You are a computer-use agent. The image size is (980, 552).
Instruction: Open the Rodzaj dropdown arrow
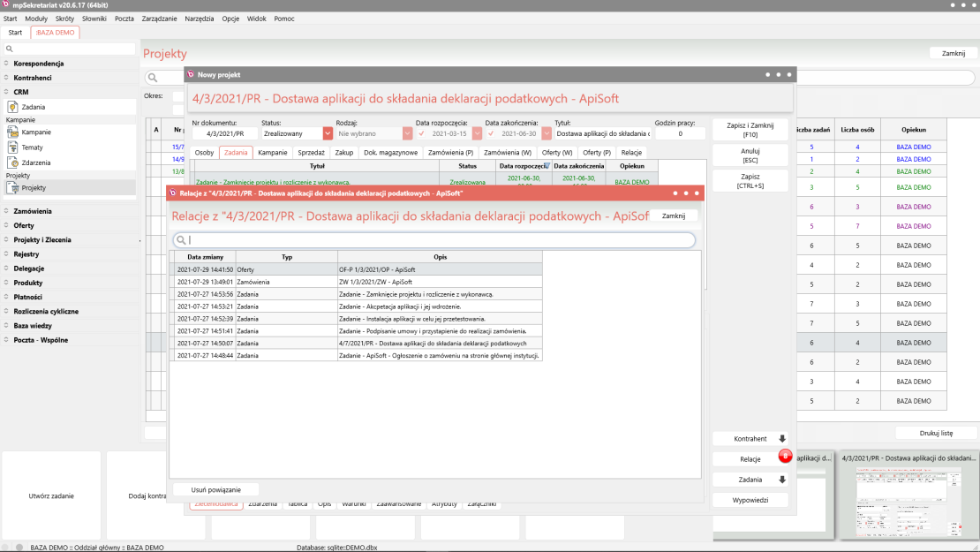click(x=408, y=133)
